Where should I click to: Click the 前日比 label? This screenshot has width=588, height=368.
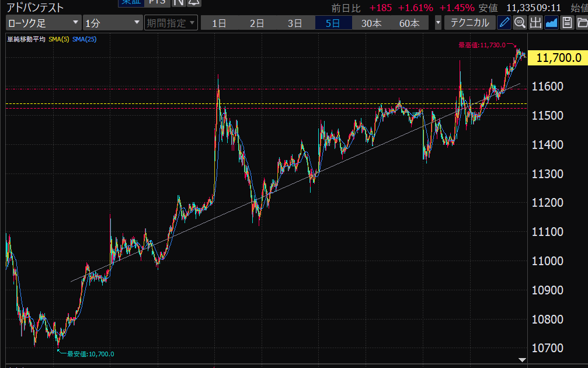point(346,8)
